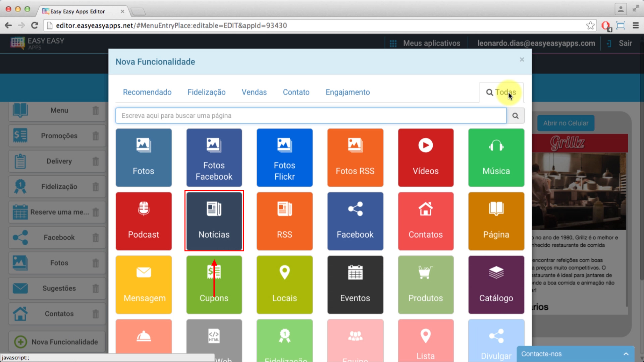Open the Engajamento tab

coord(347,92)
